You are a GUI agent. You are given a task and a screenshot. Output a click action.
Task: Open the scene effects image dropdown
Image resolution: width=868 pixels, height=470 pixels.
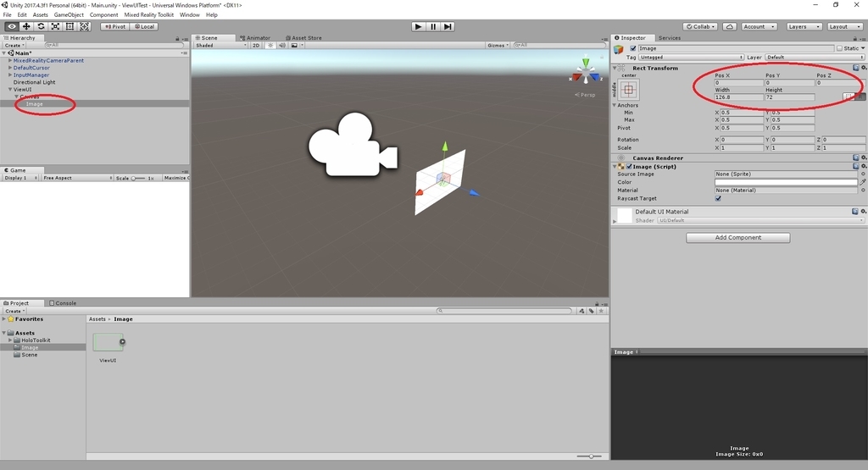pos(298,46)
